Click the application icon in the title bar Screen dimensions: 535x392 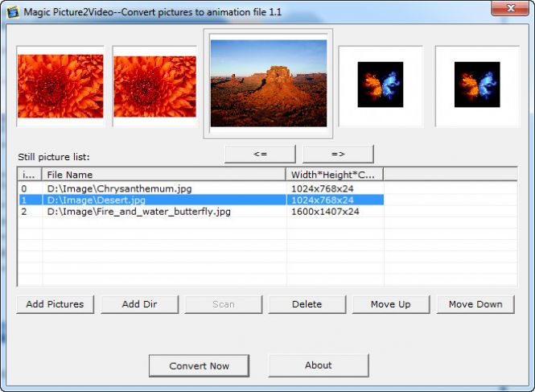[12, 13]
